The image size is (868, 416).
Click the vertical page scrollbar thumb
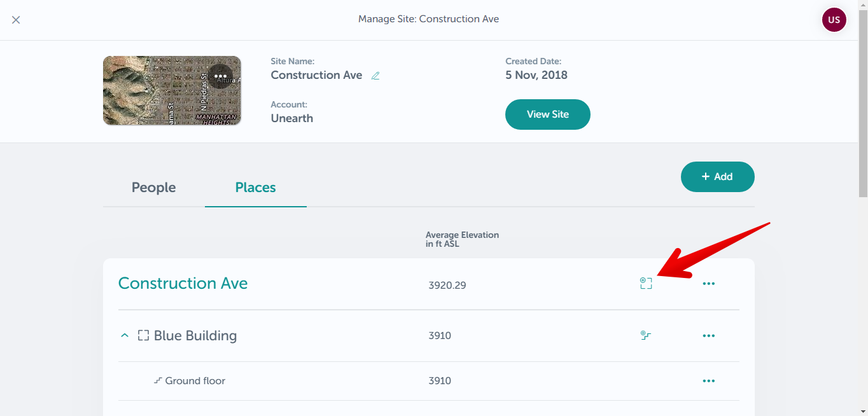pyautogui.click(x=863, y=104)
